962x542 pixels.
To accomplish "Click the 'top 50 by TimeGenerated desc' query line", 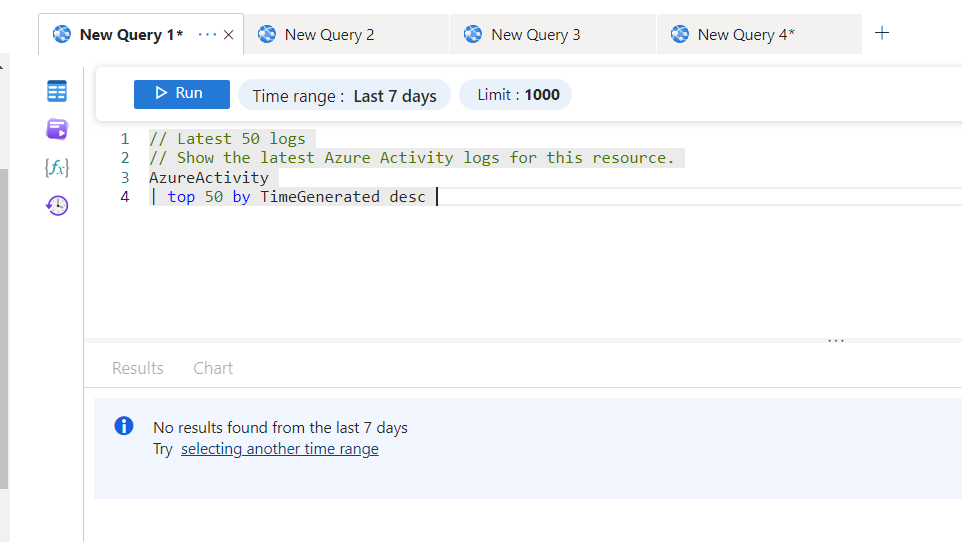I will coord(287,197).
